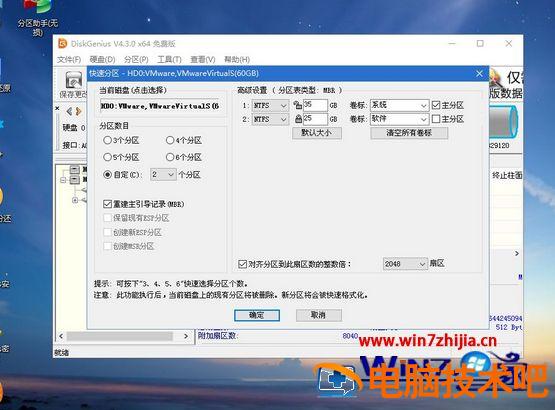555x410 pixels.
Task: Click the partition 2 size field showing 25
Action: pos(315,119)
